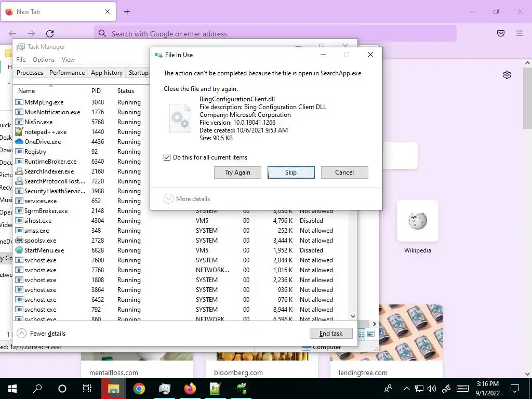Select NisSrv.exe process row
Viewport: 532px width, 399px height.
click(x=82, y=122)
